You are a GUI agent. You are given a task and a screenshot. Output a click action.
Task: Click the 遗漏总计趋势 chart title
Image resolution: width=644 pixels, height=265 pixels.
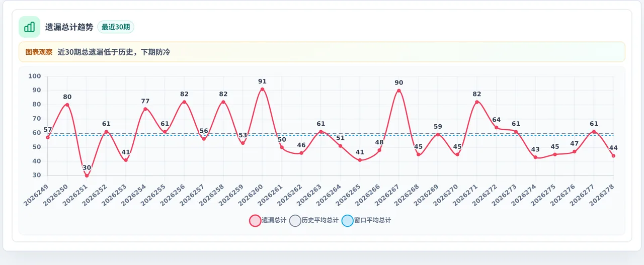click(69, 27)
